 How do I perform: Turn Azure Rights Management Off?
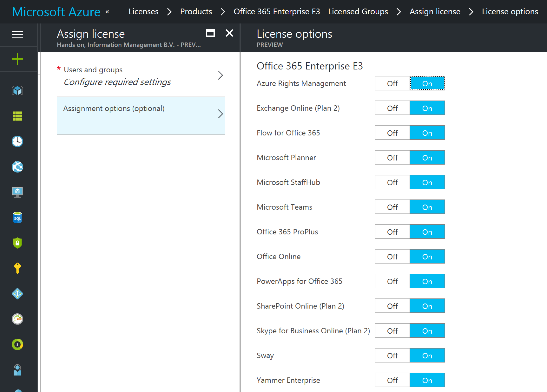(392, 83)
